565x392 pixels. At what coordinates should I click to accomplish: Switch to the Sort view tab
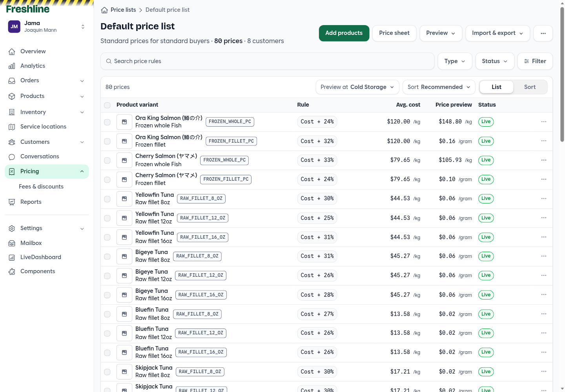pyautogui.click(x=530, y=87)
